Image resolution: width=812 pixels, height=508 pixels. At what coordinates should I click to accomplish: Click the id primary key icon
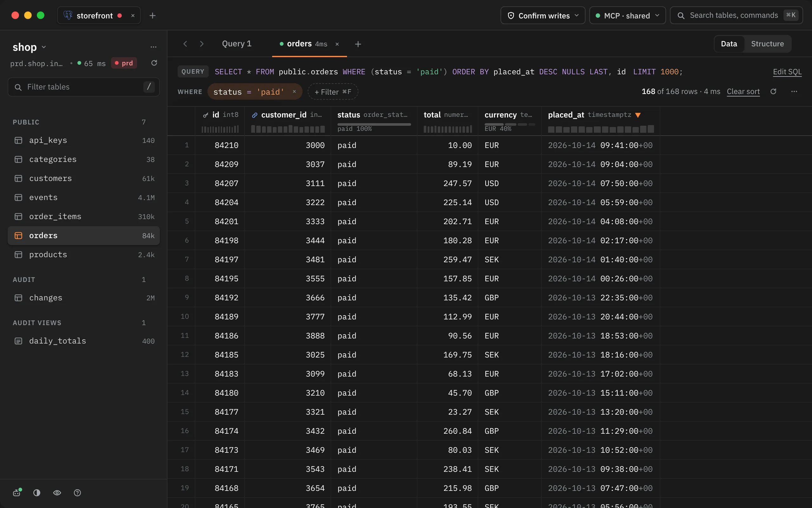pyautogui.click(x=206, y=115)
